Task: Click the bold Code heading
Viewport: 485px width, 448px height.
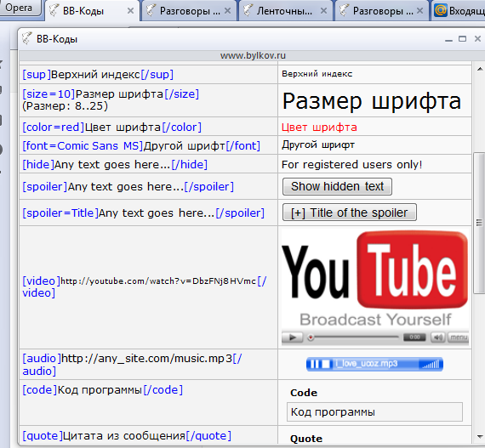Action: 304,393
